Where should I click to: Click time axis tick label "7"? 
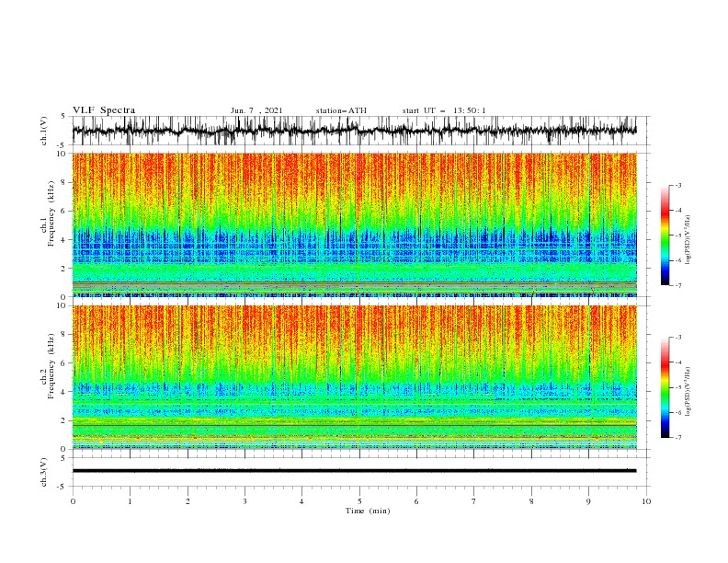(x=474, y=501)
